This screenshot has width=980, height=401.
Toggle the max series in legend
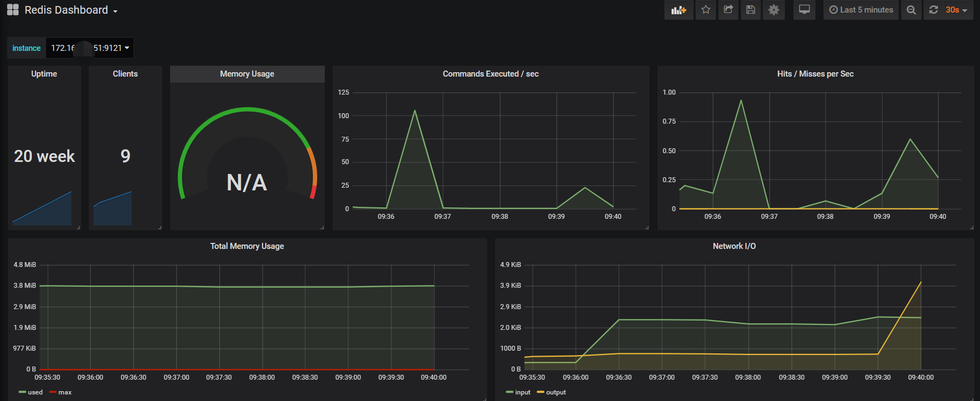[61, 392]
